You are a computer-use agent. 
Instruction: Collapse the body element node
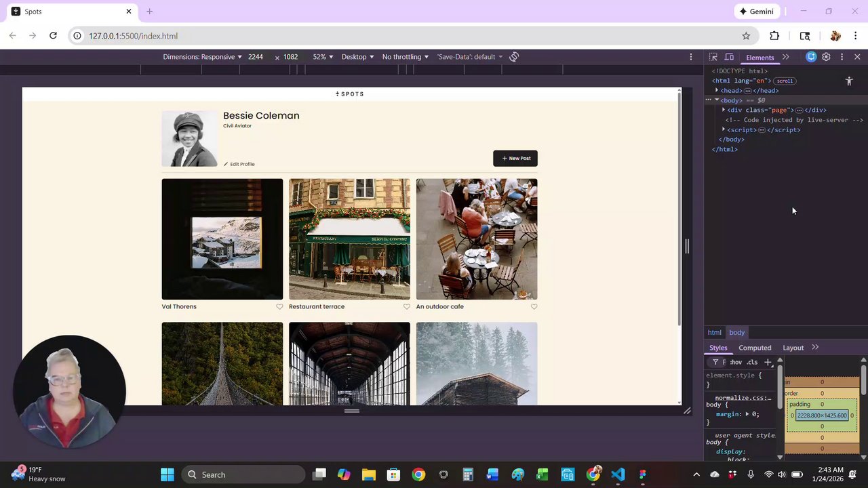717,100
